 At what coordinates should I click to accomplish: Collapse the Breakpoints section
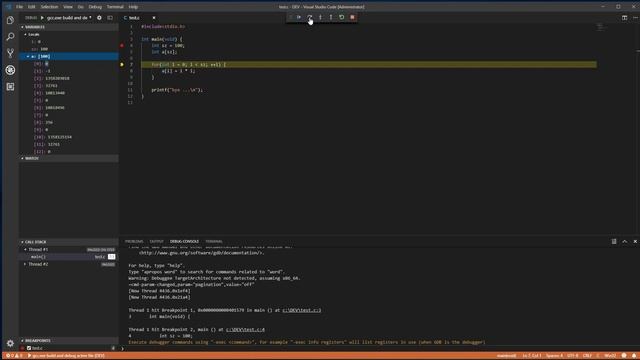pos(69,340)
